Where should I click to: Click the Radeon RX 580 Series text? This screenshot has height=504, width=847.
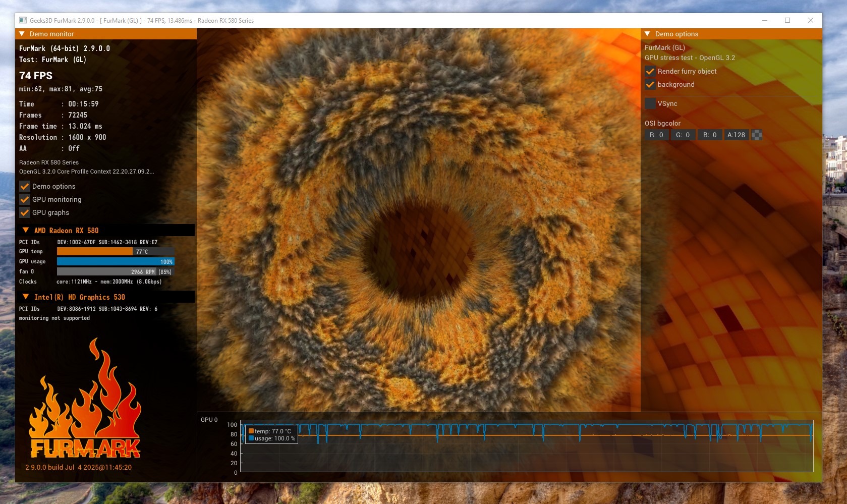coord(49,162)
